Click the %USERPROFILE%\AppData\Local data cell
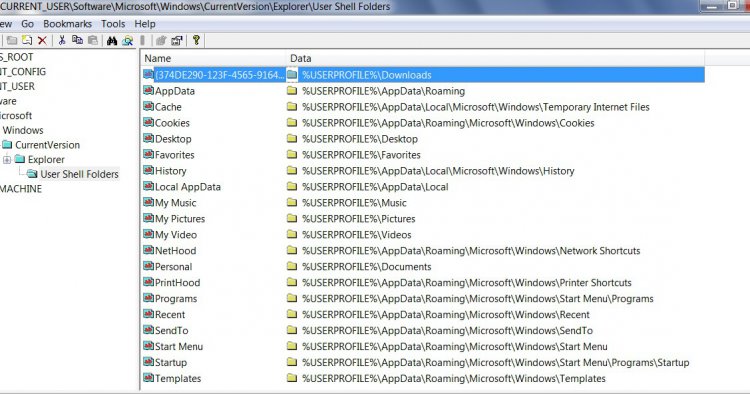This screenshot has height=394, width=750. coord(375,187)
